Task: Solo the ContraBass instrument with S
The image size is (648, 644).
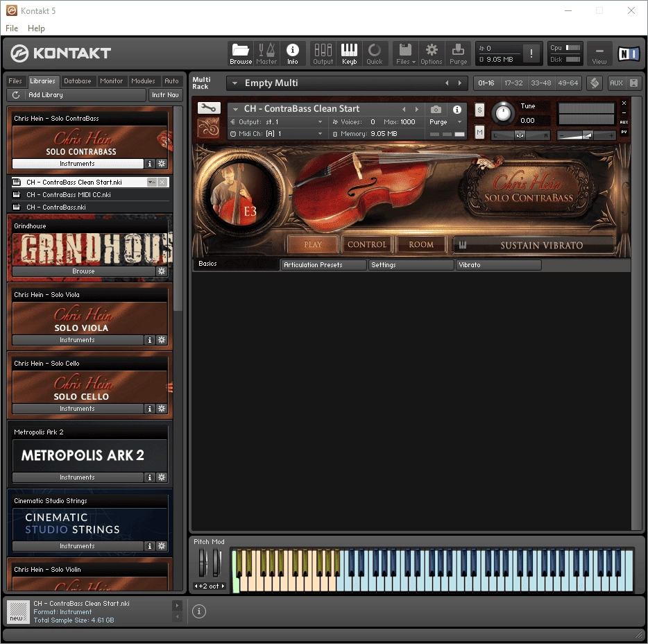Action: [479, 110]
